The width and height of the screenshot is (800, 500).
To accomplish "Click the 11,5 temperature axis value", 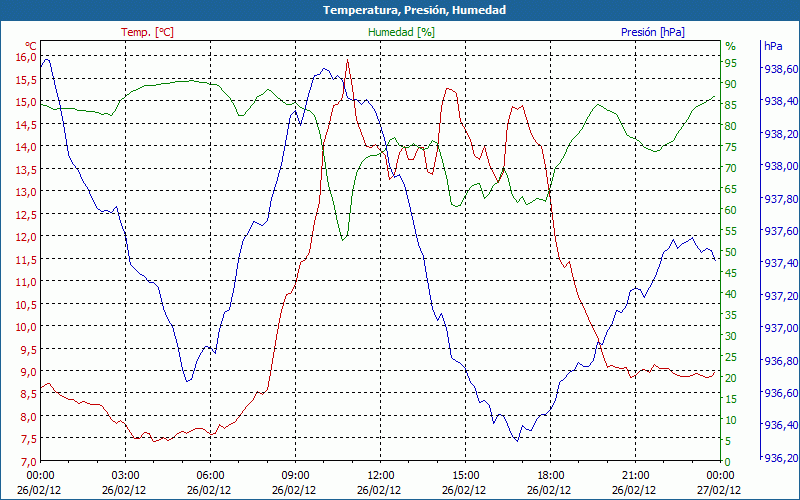I will [27, 259].
